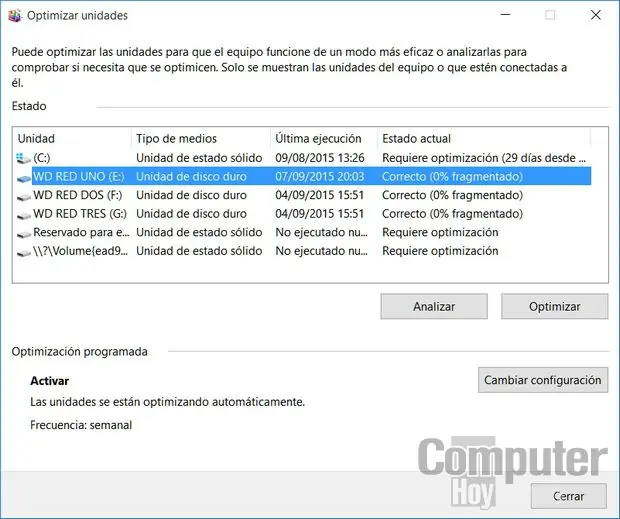
Task: Click Requiere optimización for the Reservado row
Action: pyautogui.click(x=440, y=232)
